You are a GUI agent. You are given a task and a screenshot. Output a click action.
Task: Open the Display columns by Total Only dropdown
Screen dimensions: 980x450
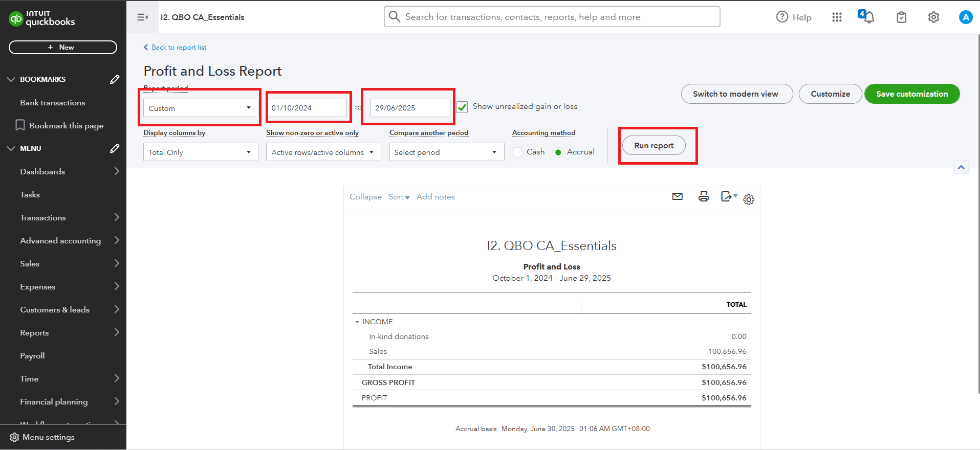coord(201,152)
